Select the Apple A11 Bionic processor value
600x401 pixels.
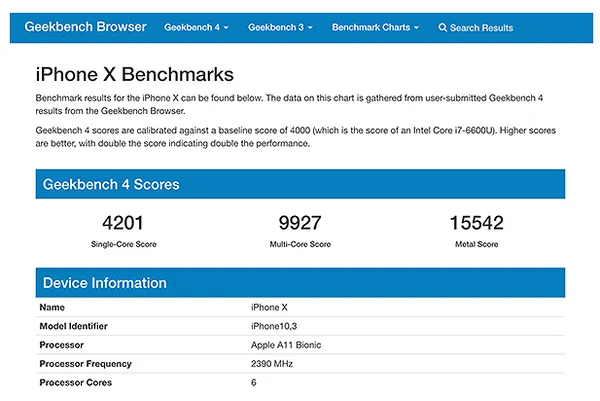pyautogui.click(x=286, y=345)
